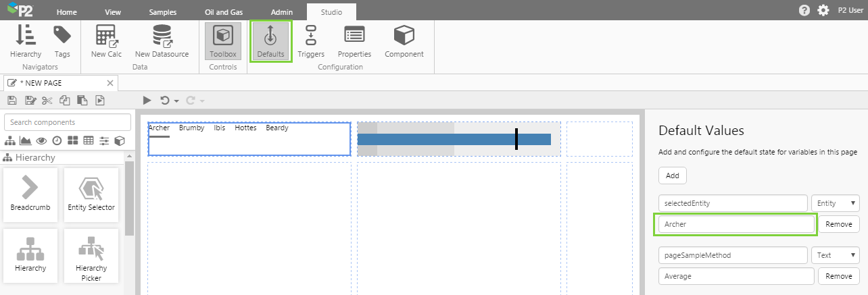Open the Hierarchy navigator in the ribbon

pyautogui.click(x=26, y=41)
